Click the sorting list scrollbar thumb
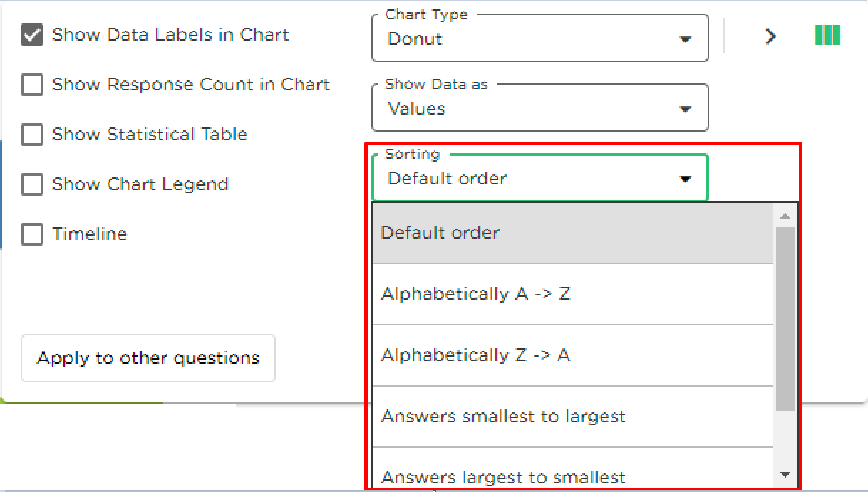This screenshot has height=492, width=868. click(x=785, y=319)
